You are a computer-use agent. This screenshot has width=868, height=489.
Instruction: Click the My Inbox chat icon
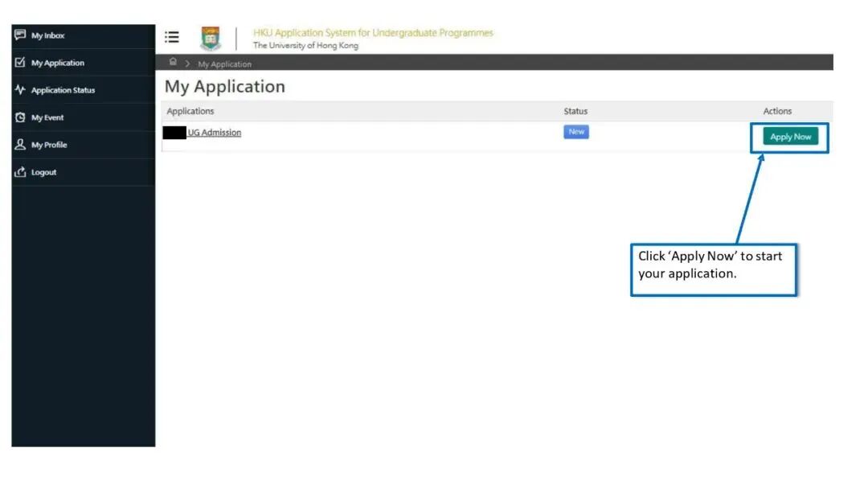tap(20, 35)
